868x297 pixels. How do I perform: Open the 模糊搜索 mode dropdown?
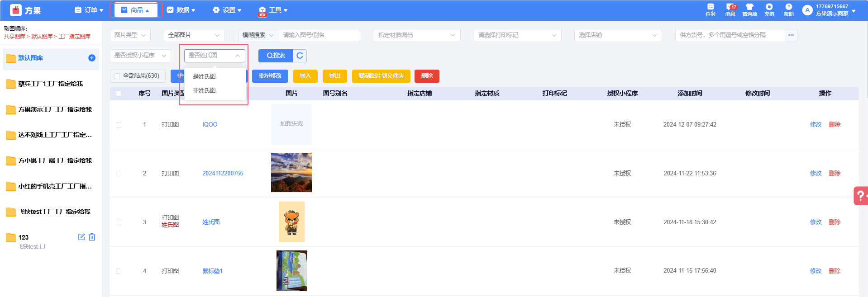[258, 35]
